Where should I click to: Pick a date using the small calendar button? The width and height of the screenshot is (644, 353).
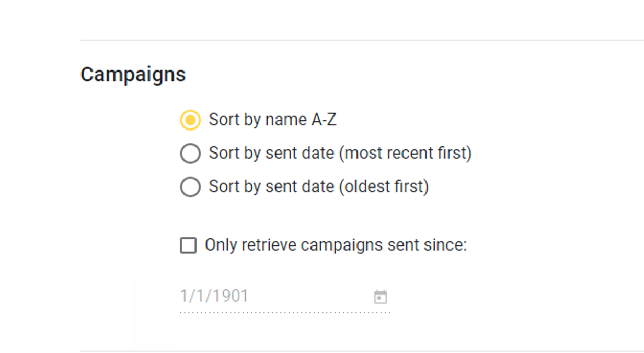[x=381, y=297]
